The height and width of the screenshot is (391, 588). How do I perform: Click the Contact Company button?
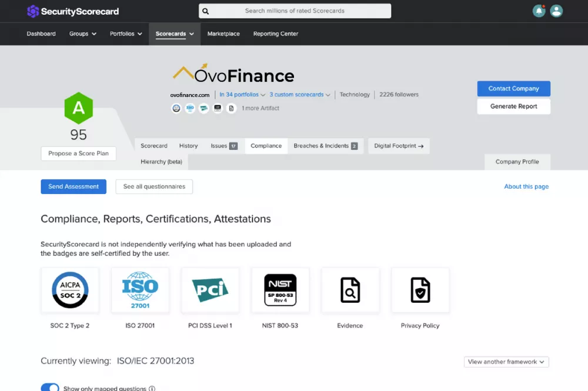(514, 88)
